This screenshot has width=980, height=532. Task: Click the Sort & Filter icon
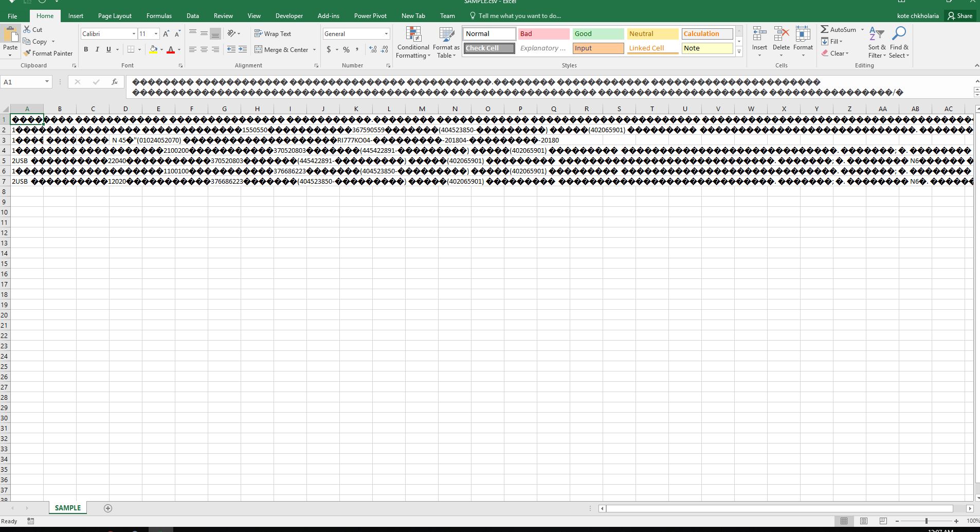(x=876, y=34)
